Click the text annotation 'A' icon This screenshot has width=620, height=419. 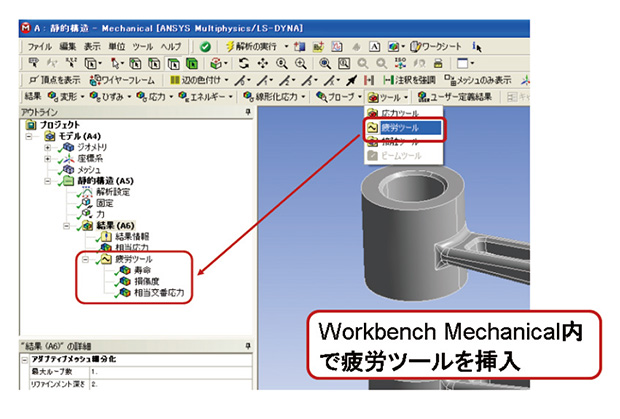tap(374, 47)
